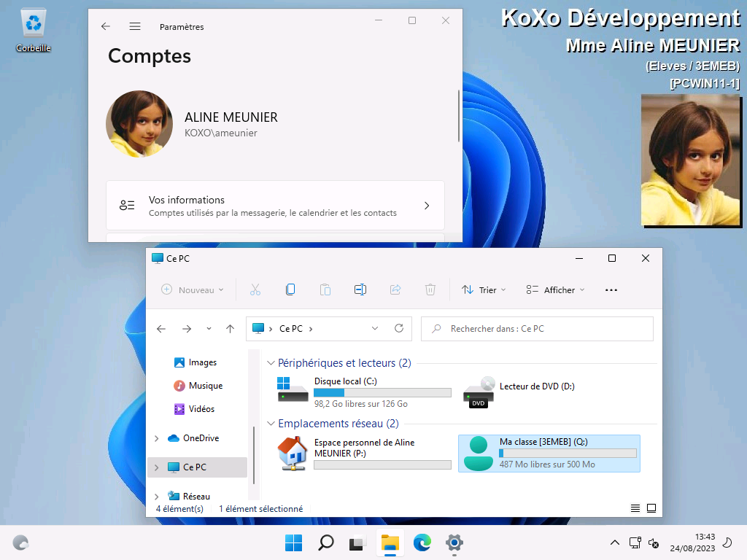Switch to large thumbnails view in status bar

[651, 508]
